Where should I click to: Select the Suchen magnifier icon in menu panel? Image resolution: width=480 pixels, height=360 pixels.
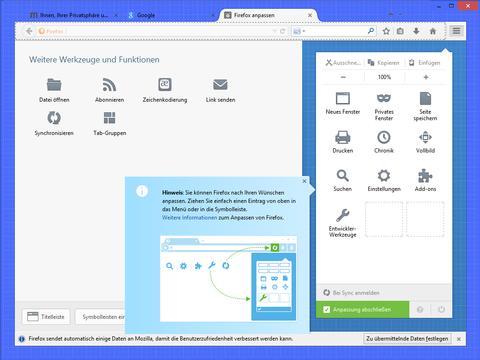343,176
